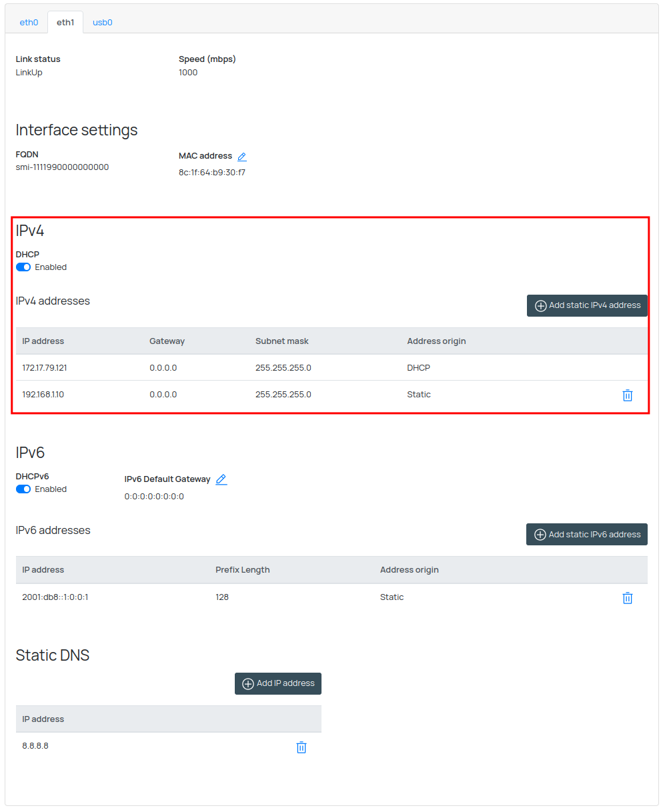This screenshot has height=812, width=665.
Task: Turn off the DHCPv6 switch
Action: pyautogui.click(x=23, y=489)
